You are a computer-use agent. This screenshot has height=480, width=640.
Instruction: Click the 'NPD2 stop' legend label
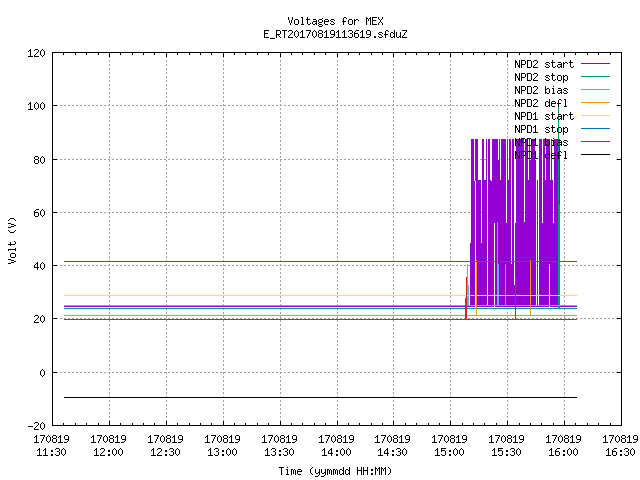541,77
